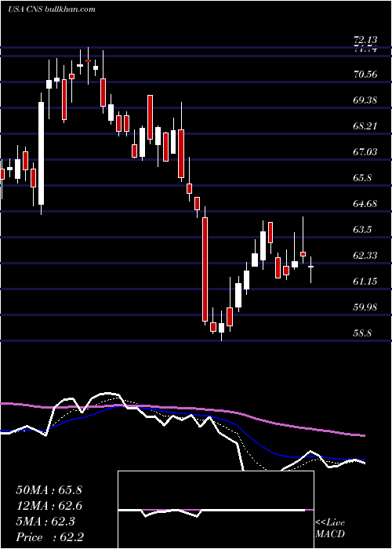This screenshot has width=392, height=549.
Task: Click the USA CNS bullkhan.com title
Action: coord(52,9)
